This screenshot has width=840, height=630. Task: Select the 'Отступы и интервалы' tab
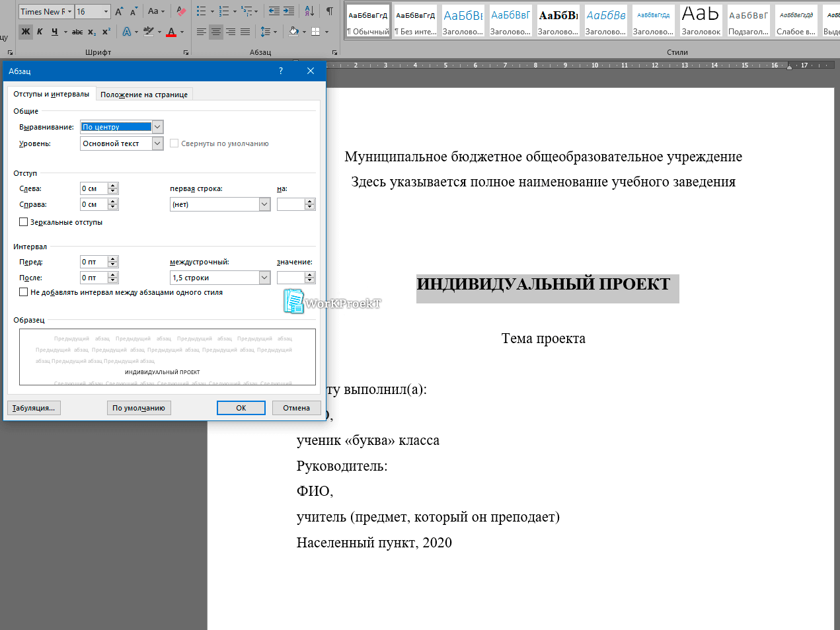tap(51, 94)
